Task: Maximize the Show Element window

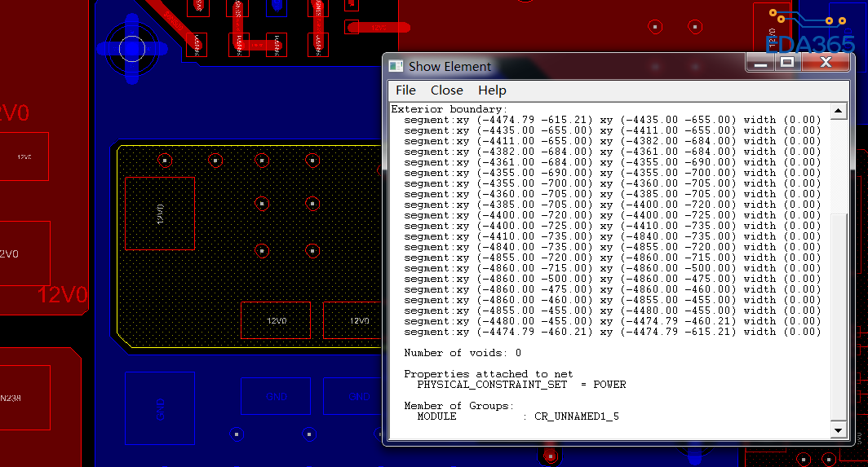Action: 787,62
